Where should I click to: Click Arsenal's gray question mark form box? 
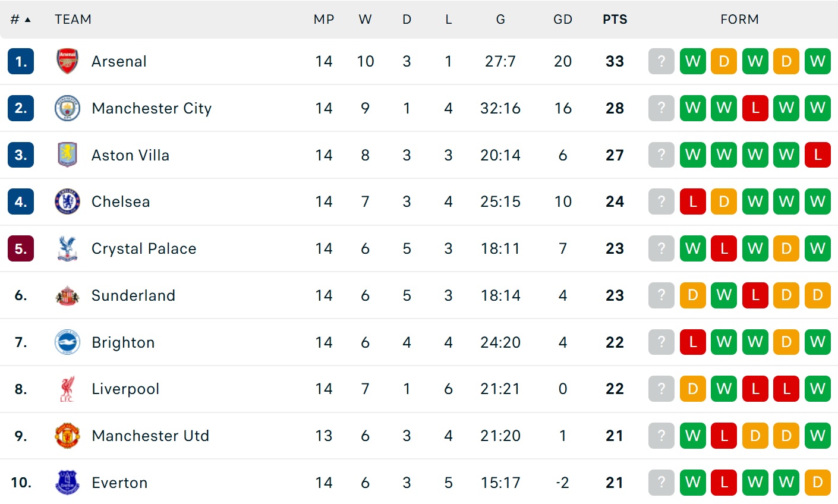[x=661, y=61]
